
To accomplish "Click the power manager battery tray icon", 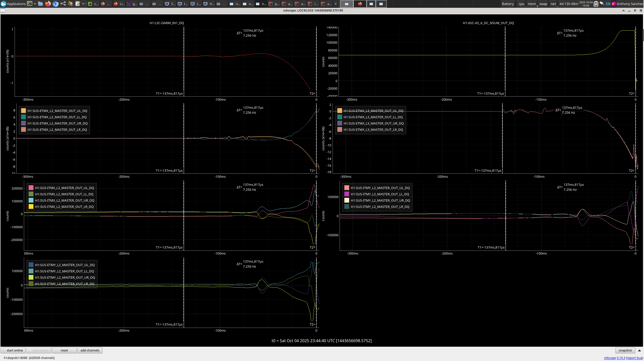I will coord(596,4).
